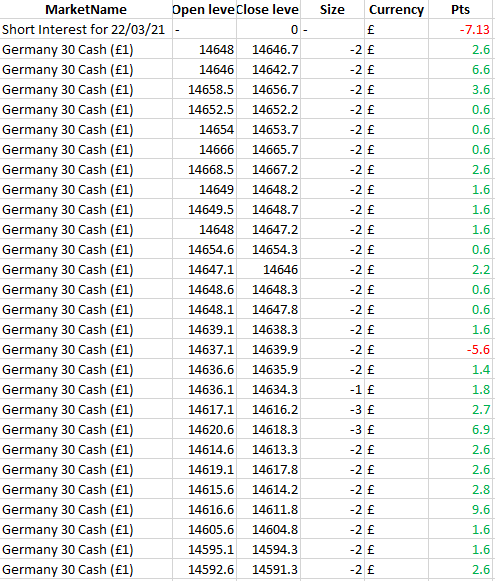The height and width of the screenshot is (581, 495).
Task: Select the 3.6 Pts cell
Action: [461, 89]
